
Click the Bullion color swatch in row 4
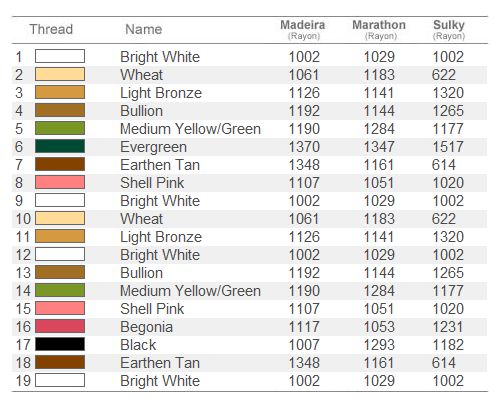[x=60, y=110]
